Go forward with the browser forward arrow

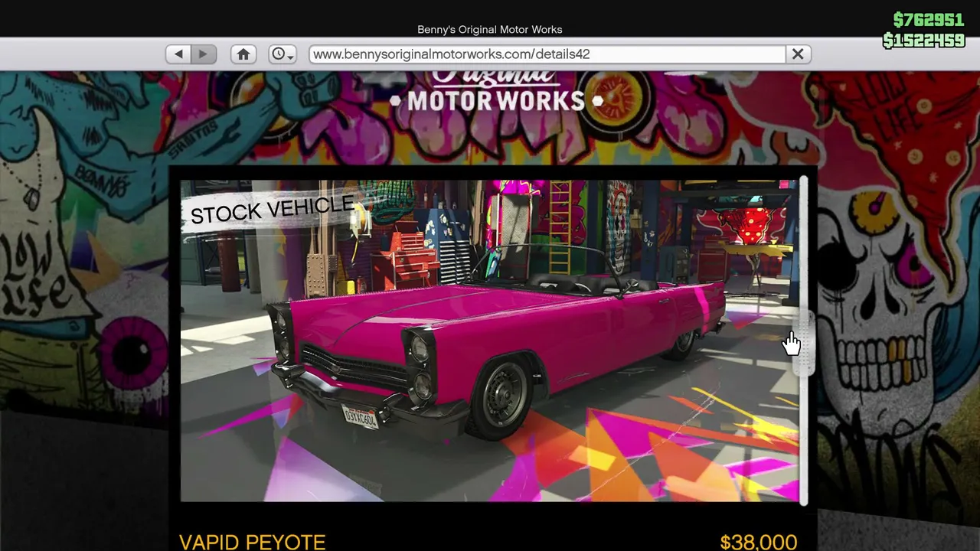point(204,54)
